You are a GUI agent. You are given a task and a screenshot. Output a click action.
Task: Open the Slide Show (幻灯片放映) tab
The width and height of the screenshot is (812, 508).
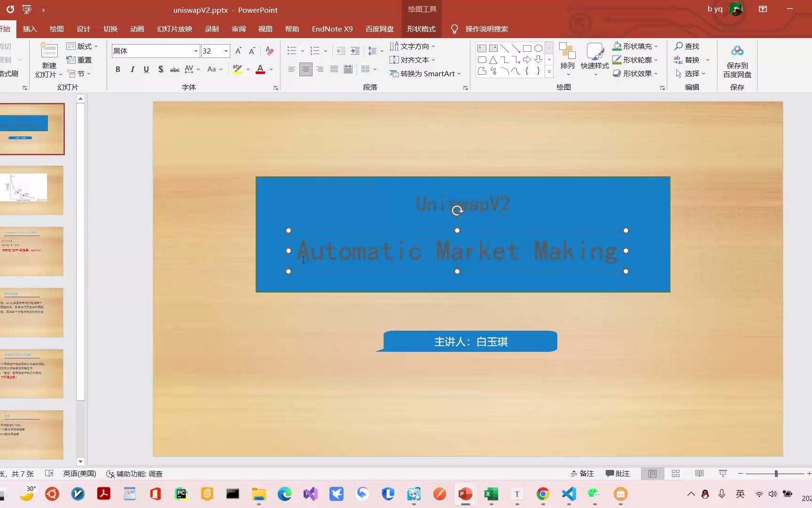[x=175, y=29]
